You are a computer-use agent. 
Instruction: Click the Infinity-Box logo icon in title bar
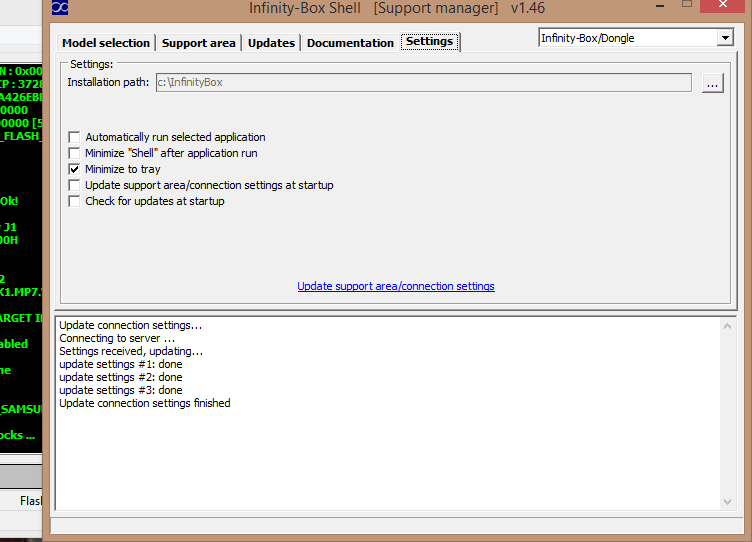pyautogui.click(x=60, y=7)
